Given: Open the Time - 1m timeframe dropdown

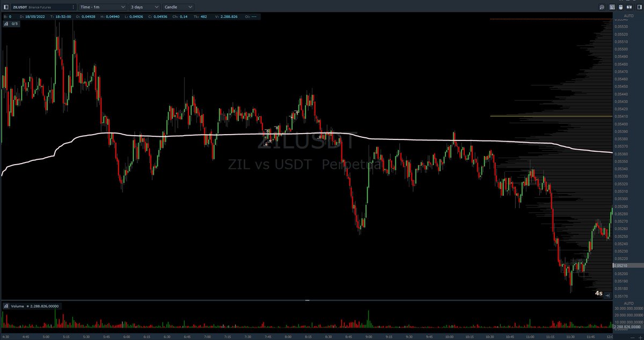Looking at the screenshot, I should point(103,7).
